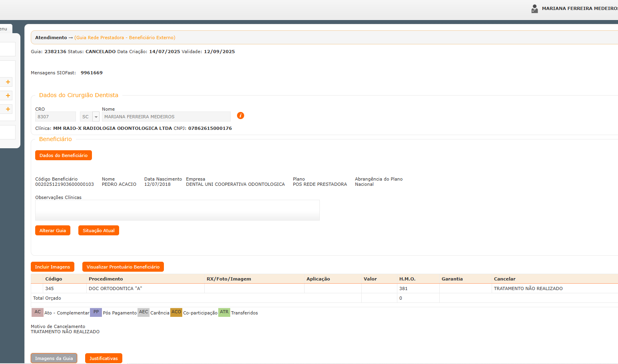Click the gray AEC Carência legend badge
The height and width of the screenshot is (364, 618).
click(144, 312)
